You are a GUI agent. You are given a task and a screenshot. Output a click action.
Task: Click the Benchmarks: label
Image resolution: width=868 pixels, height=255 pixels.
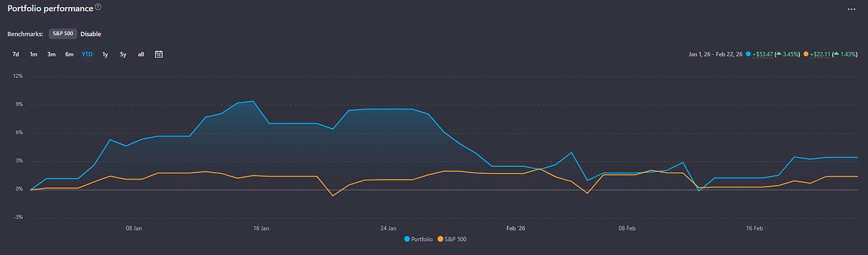tap(25, 34)
